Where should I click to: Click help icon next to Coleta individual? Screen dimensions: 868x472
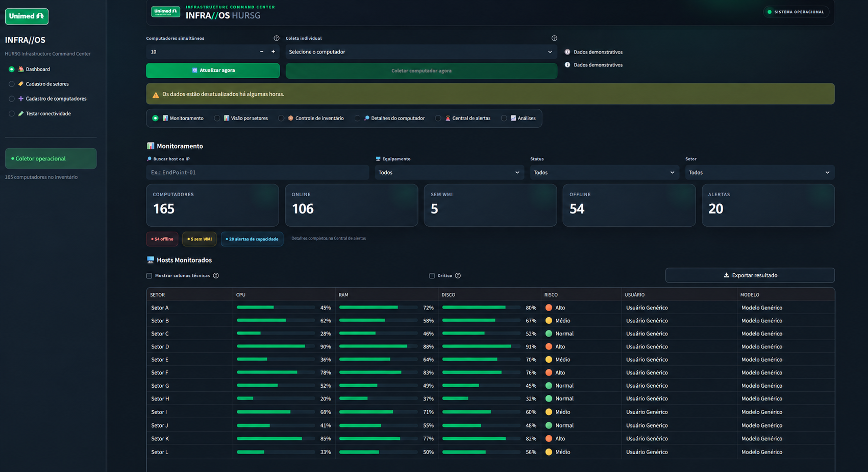554,38
